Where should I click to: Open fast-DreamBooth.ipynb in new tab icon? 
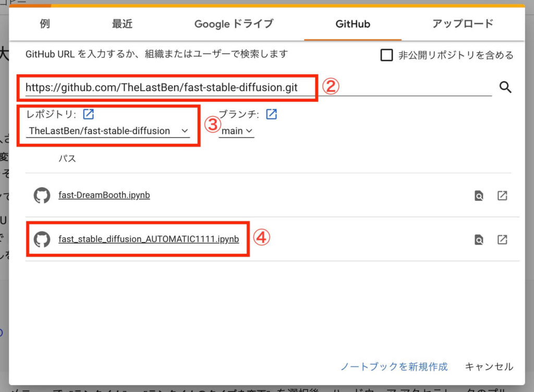502,195
